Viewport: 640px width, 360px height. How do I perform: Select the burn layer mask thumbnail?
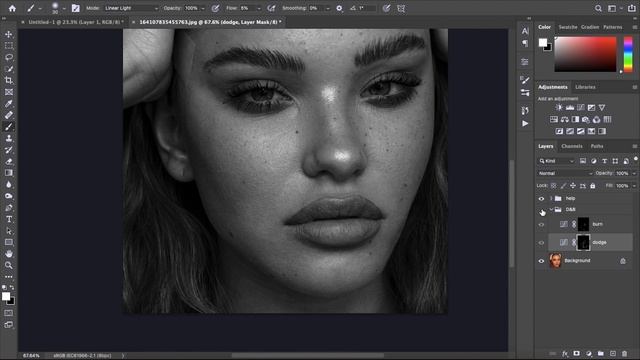coord(583,224)
